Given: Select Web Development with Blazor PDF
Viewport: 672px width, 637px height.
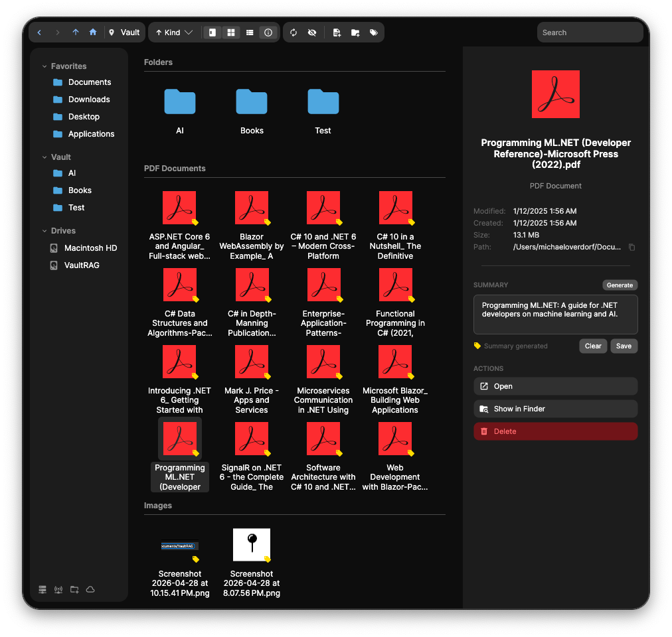Looking at the screenshot, I should pos(395,439).
